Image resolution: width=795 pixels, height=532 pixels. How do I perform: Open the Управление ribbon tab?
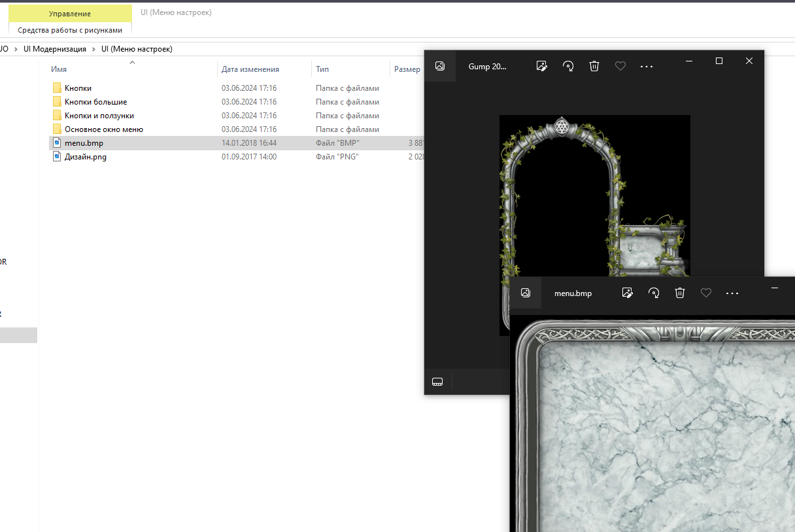70,14
